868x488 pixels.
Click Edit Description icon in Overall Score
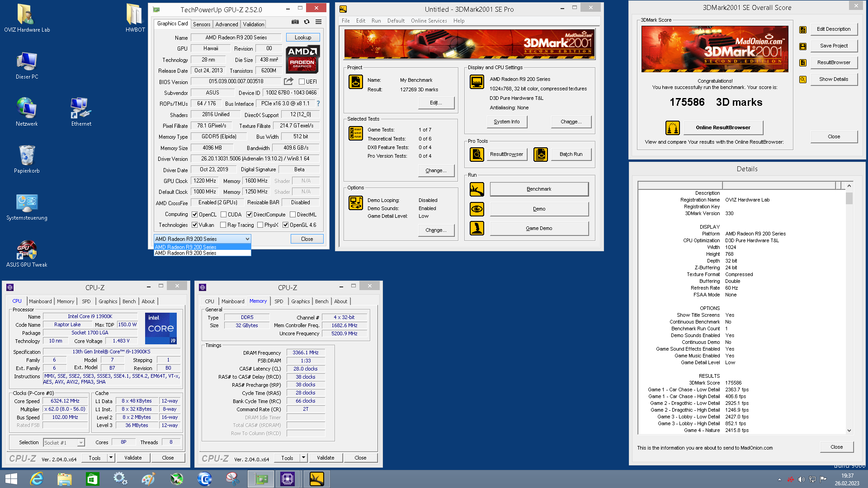point(803,29)
